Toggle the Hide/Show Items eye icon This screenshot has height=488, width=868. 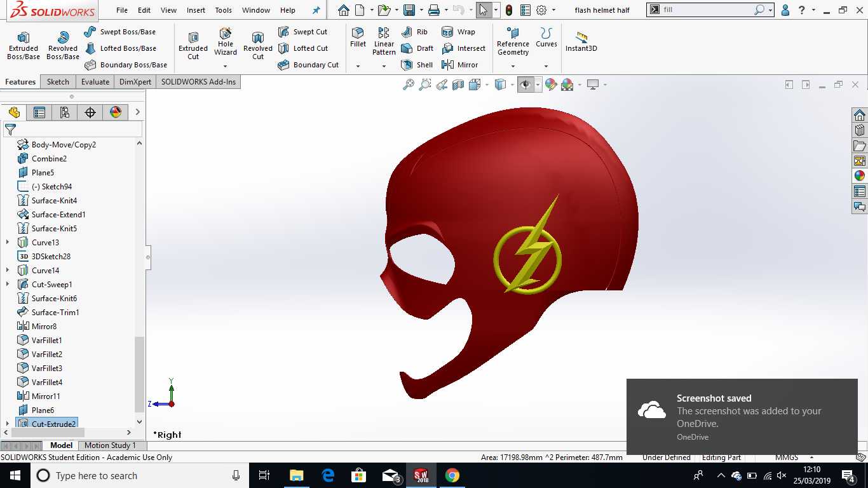tap(526, 85)
